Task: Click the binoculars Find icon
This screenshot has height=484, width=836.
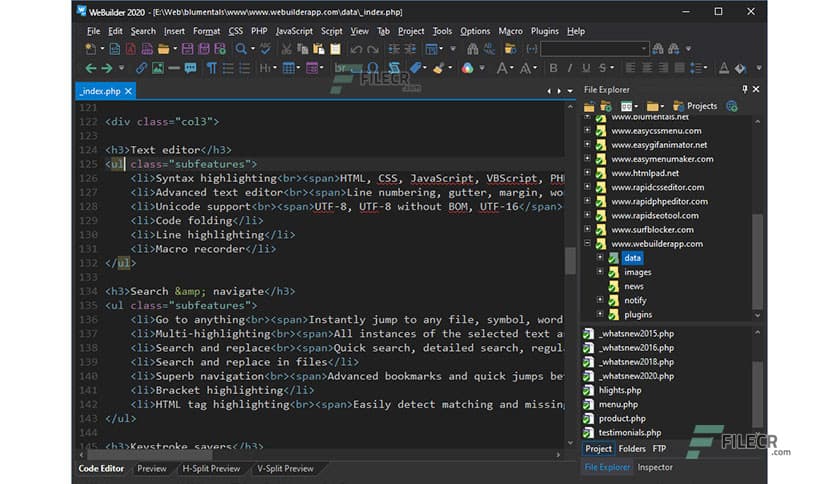Action: click(472, 49)
